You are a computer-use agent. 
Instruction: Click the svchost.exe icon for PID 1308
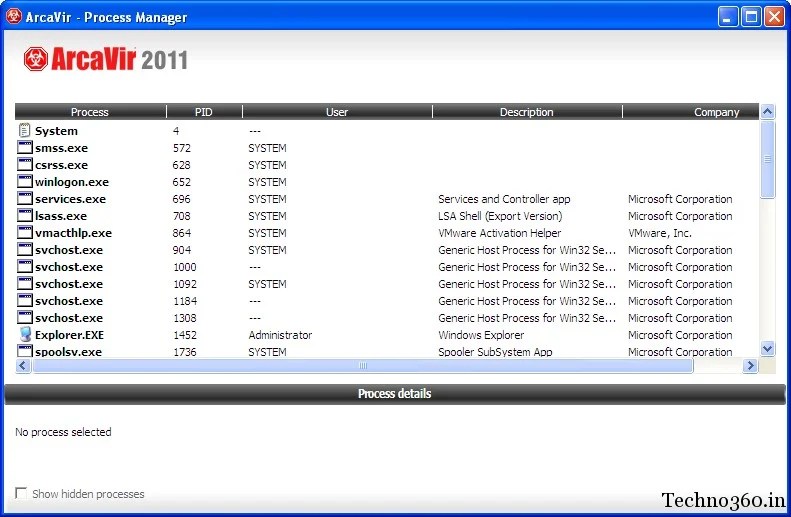click(x=25, y=317)
